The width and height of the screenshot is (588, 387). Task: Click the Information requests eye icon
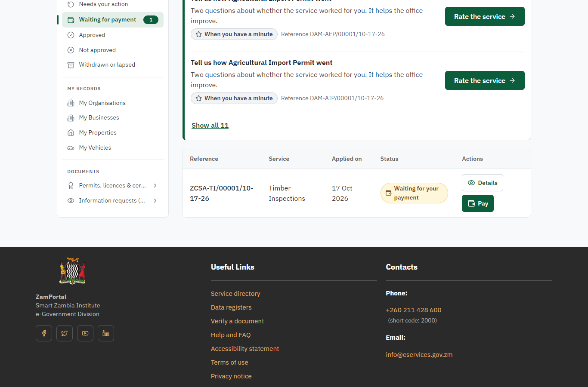click(x=71, y=201)
